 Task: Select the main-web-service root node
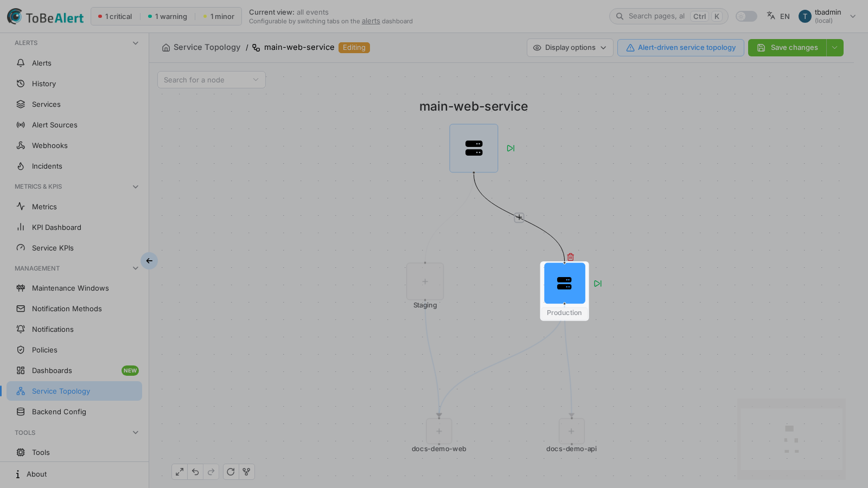[x=474, y=148]
